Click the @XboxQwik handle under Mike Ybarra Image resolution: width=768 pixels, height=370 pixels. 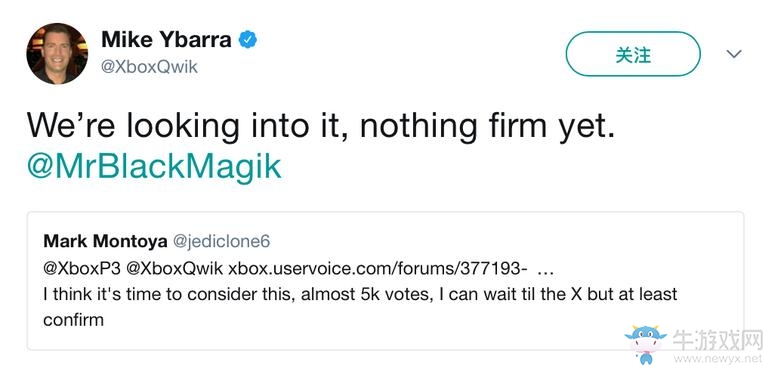click(149, 67)
